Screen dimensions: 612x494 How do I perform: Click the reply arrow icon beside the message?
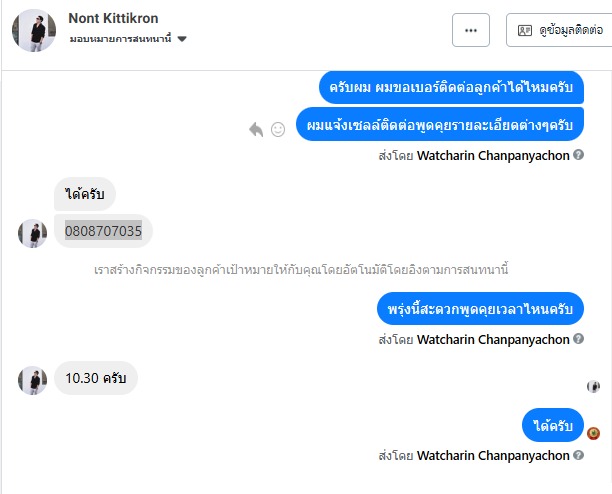coord(256,129)
